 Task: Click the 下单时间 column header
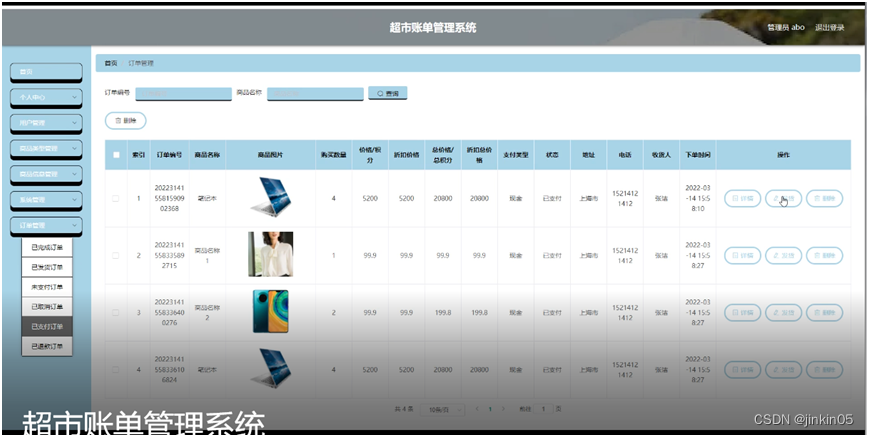click(698, 155)
